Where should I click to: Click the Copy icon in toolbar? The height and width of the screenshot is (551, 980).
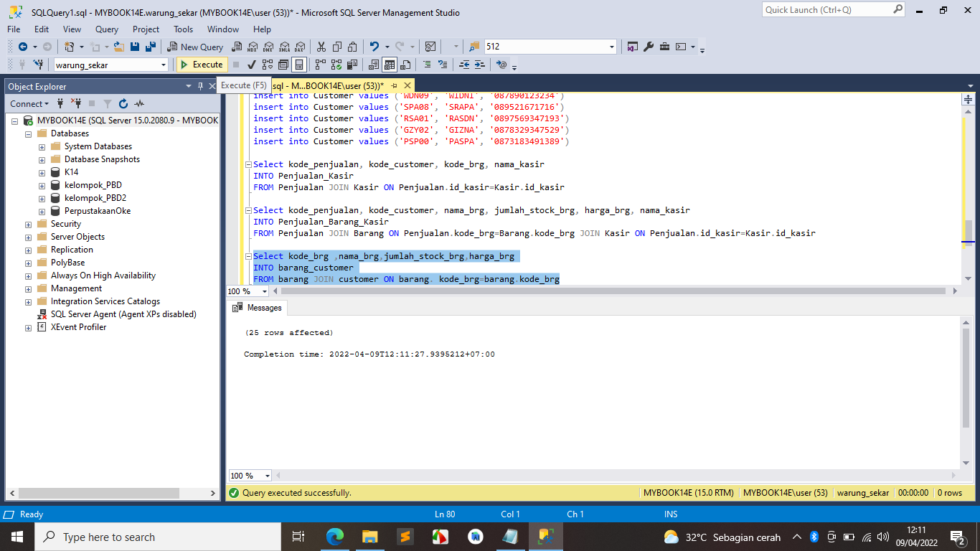(x=336, y=47)
